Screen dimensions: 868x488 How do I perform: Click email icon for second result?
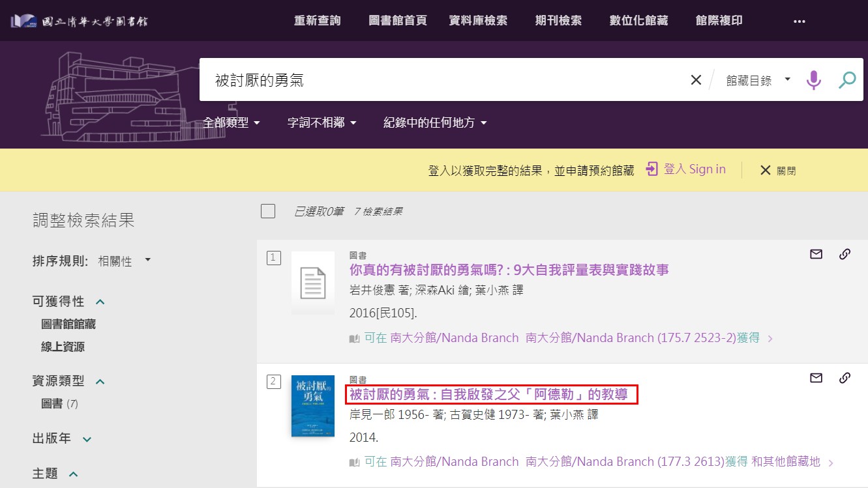[x=816, y=378]
